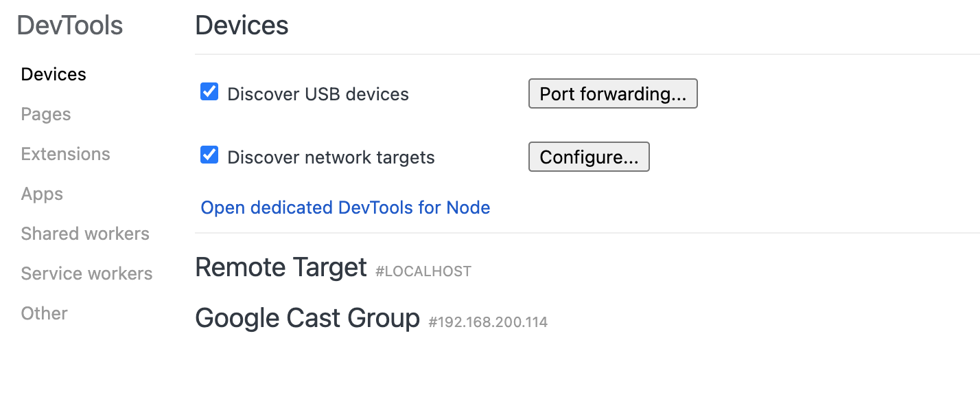Open the Port forwarding settings button
This screenshot has width=980, height=404.
[613, 94]
